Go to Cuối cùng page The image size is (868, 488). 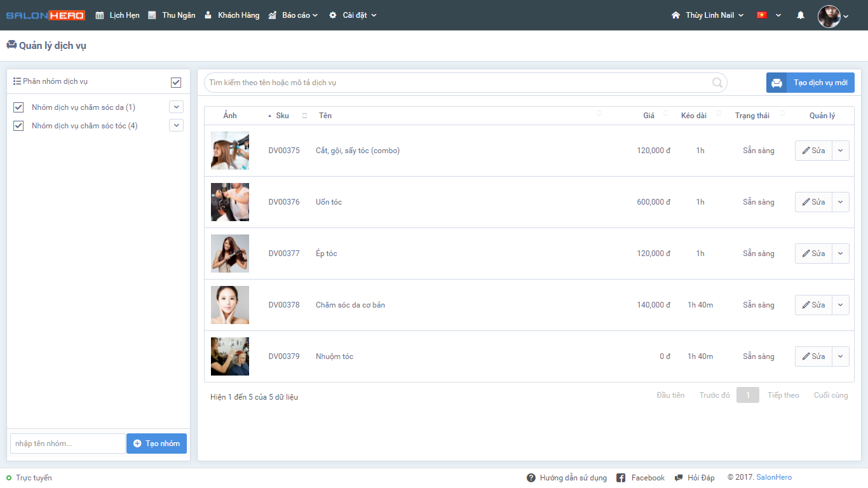(x=831, y=395)
